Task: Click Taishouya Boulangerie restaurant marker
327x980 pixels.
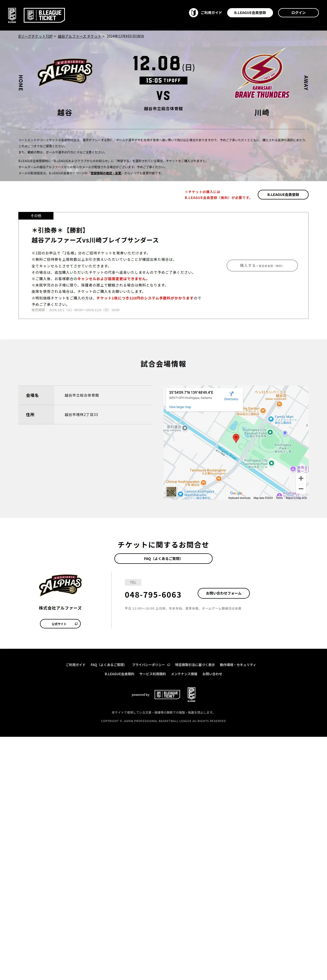Action: click(219, 479)
